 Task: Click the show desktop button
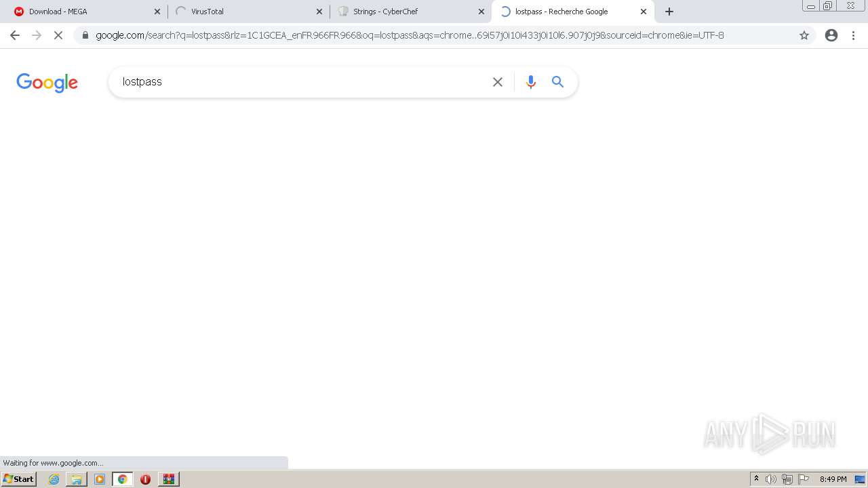click(x=860, y=479)
